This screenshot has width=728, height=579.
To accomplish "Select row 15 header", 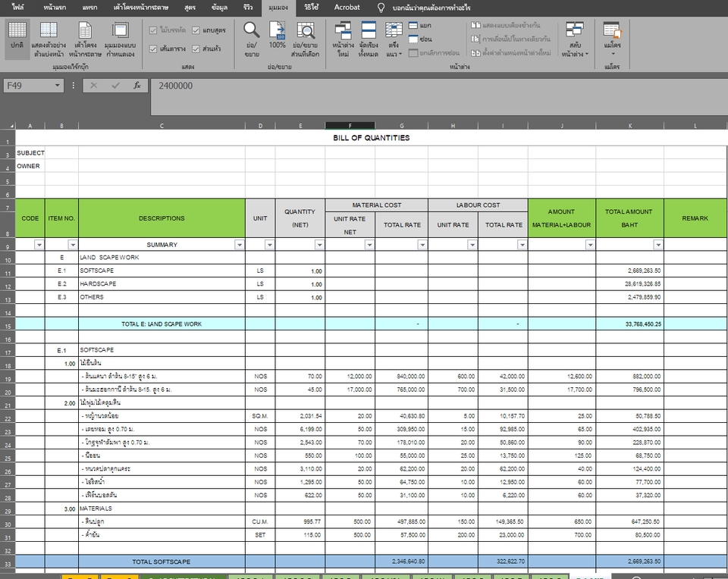I will tap(8, 324).
